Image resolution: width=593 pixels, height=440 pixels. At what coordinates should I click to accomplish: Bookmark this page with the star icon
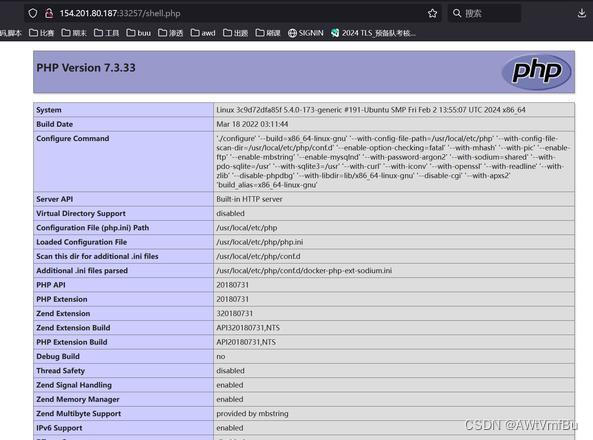tap(432, 14)
